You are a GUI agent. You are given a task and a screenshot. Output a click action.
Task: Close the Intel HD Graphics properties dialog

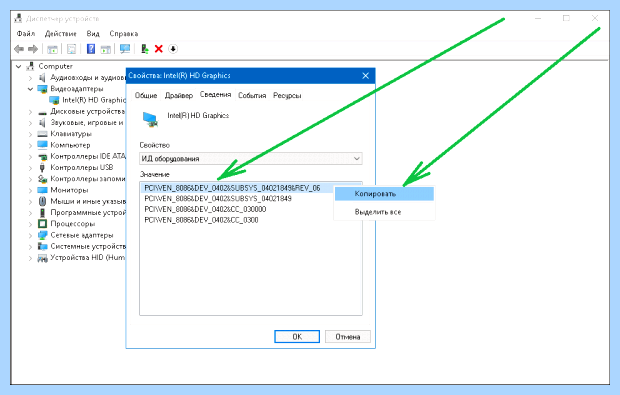[x=365, y=76]
